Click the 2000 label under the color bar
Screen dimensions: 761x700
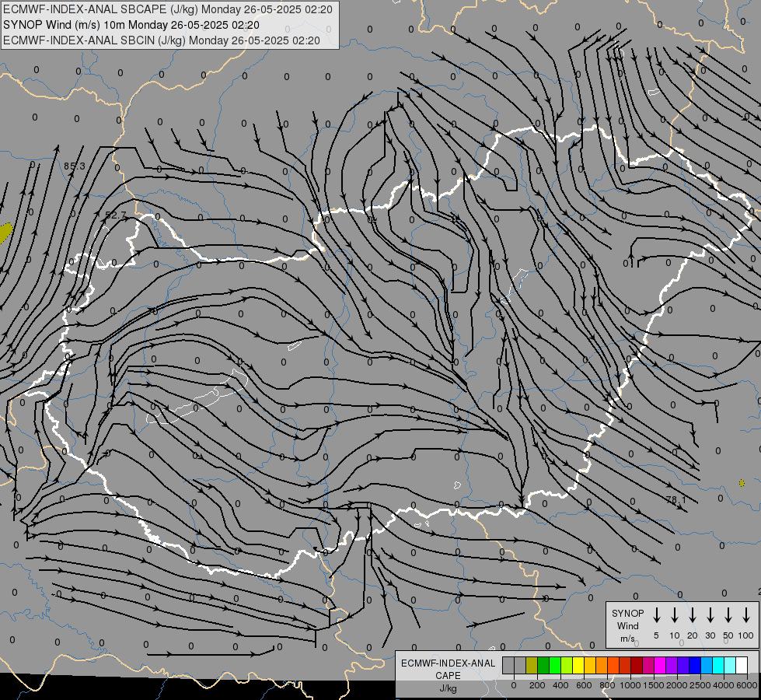click(x=677, y=685)
